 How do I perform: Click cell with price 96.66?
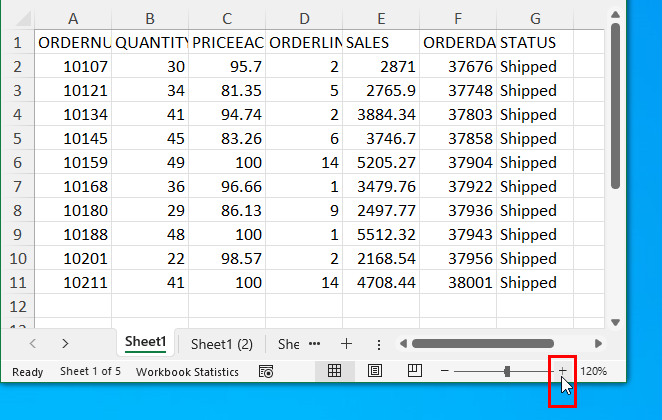[227, 187]
